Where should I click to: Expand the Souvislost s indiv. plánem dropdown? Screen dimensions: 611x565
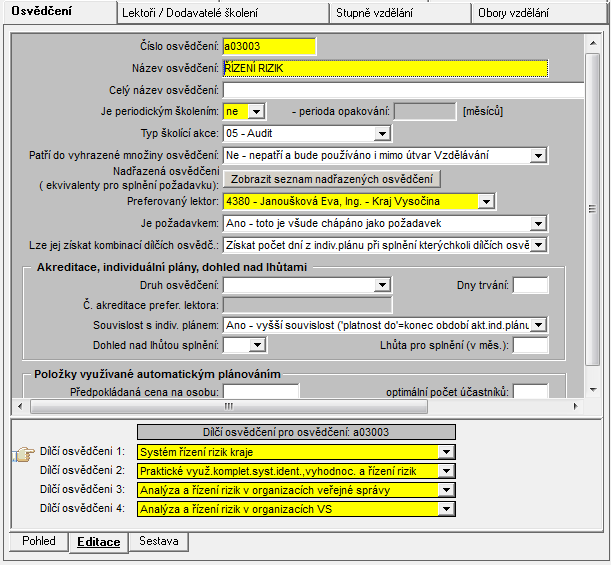538,325
